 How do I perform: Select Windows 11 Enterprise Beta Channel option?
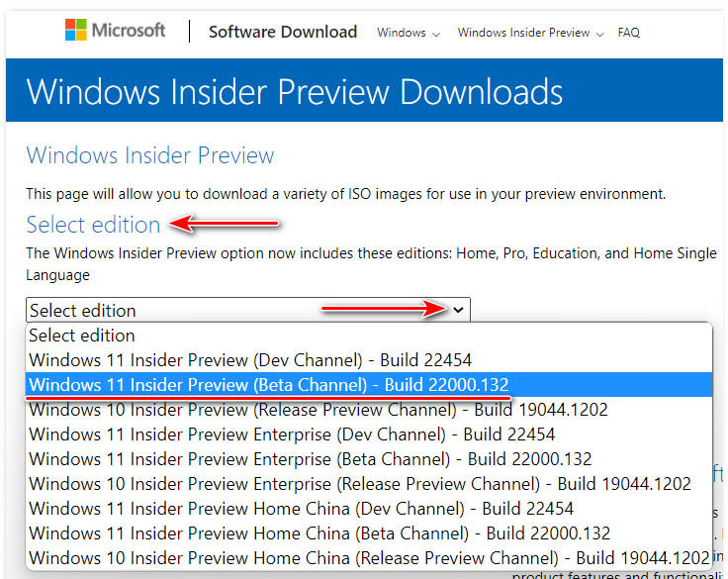point(369,458)
